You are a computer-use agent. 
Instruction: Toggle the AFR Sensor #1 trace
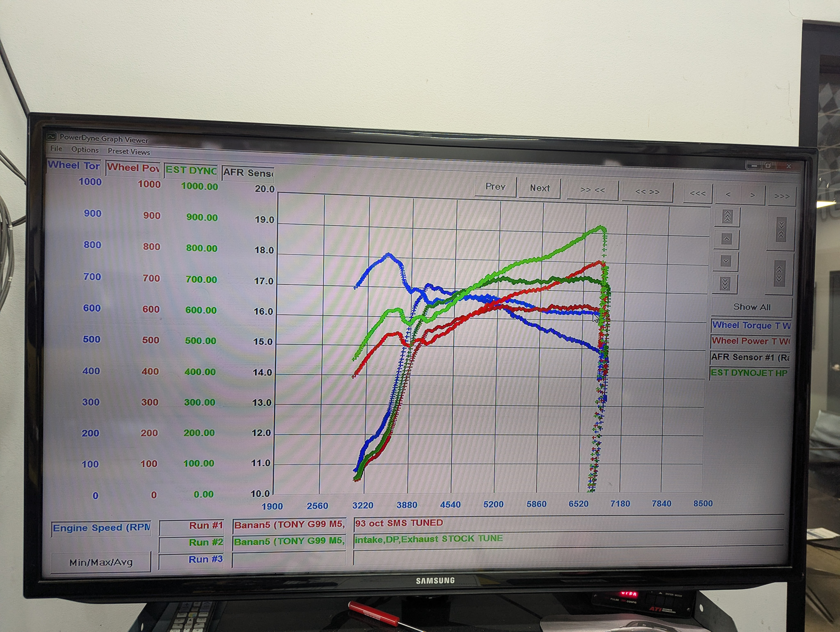pyautogui.click(x=749, y=357)
